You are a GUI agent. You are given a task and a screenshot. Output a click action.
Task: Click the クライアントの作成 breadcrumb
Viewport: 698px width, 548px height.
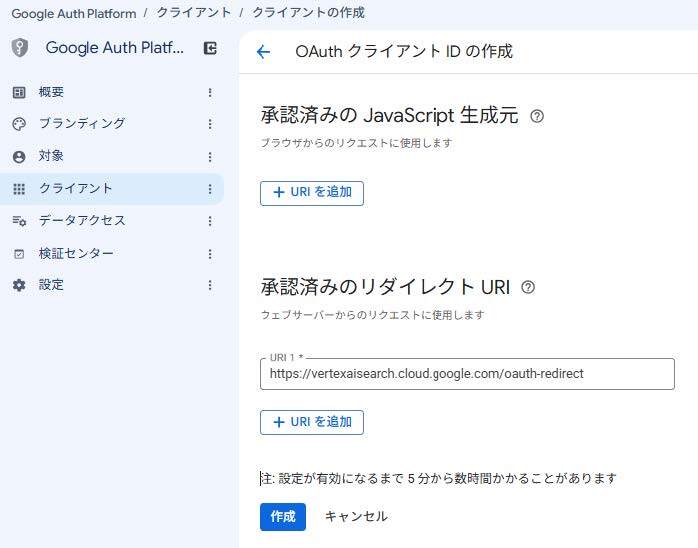(x=308, y=13)
